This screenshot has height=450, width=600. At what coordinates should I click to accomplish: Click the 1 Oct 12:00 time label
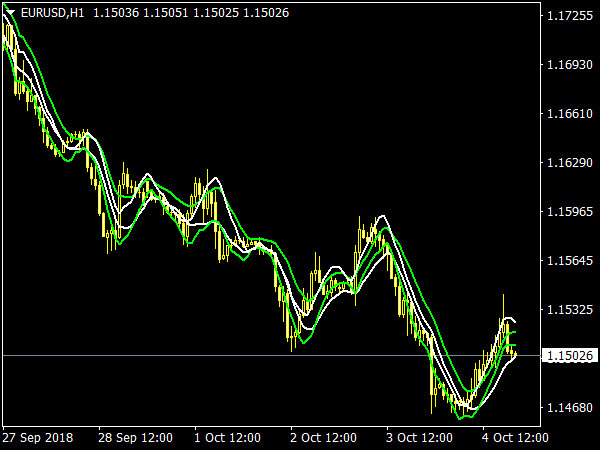[228, 437]
